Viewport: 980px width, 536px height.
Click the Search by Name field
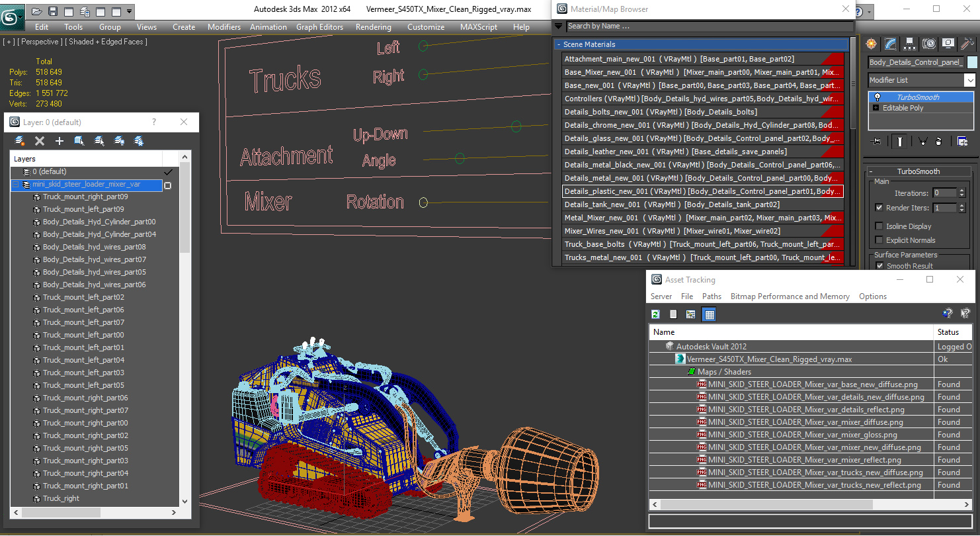[x=710, y=26]
